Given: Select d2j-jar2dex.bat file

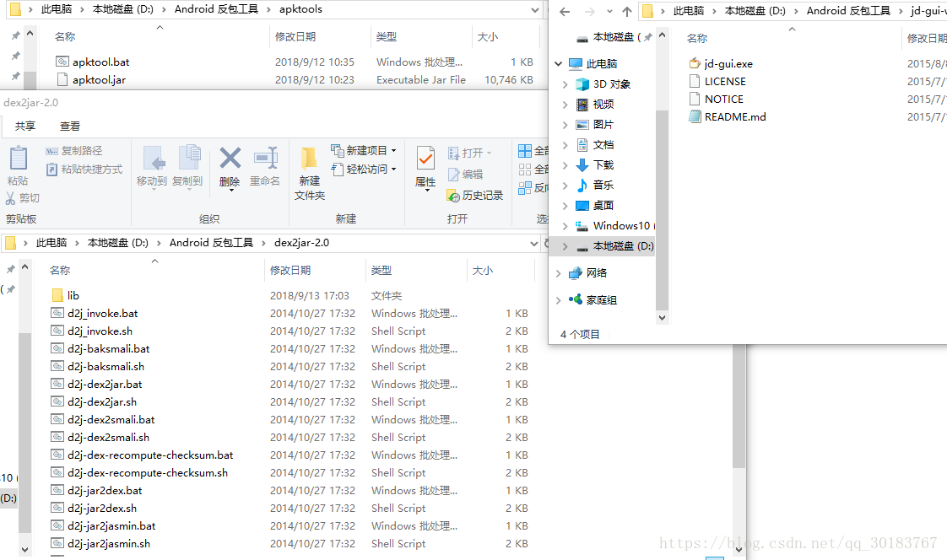Looking at the screenshot, I should (105, 491).
